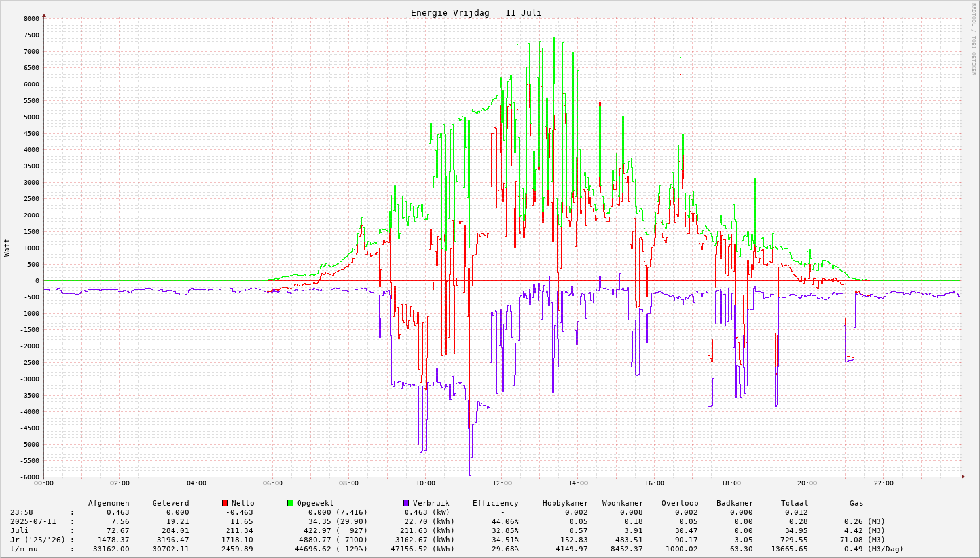Click the 18:00 label on the time axis

coord(731,483)
